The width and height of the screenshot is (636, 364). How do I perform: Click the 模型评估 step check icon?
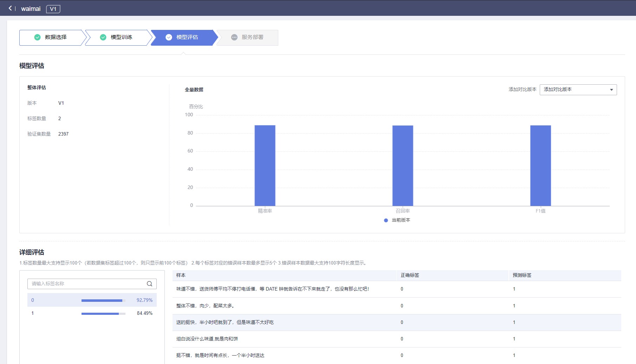(x=169, y=37)
